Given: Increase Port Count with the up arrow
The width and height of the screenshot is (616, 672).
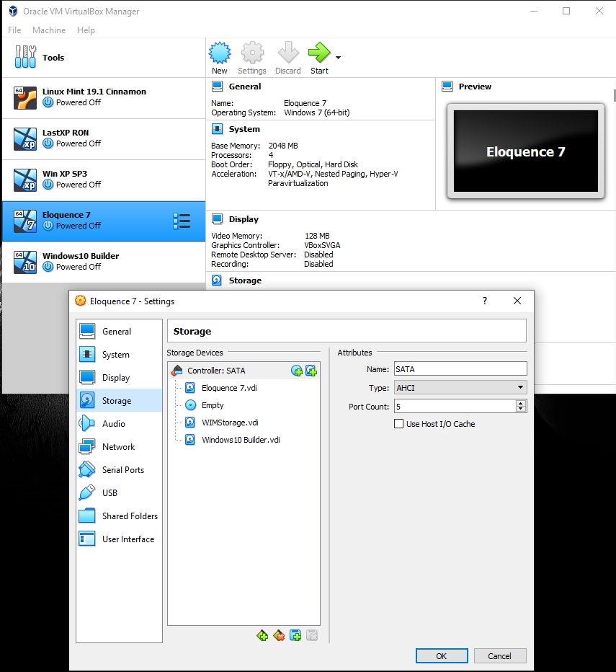Looking at the screenshot, I should (521, 403).
